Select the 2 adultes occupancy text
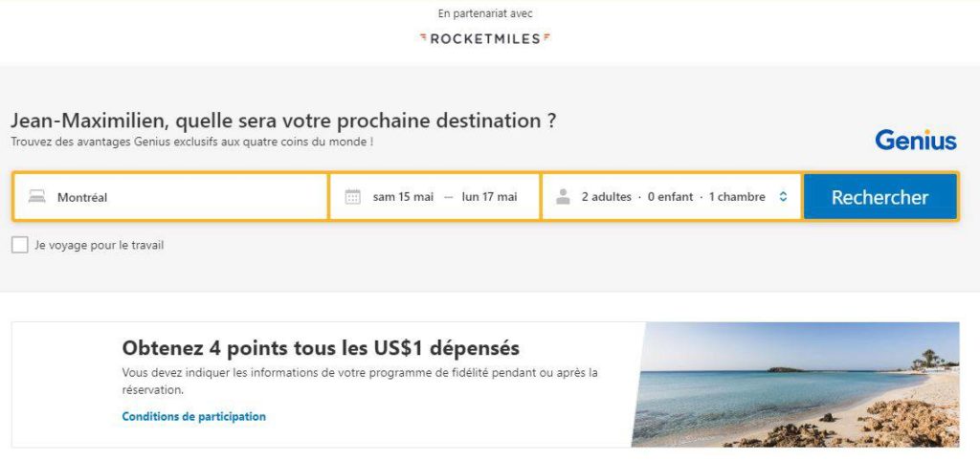Viewport: 980px width, 461px height. point(607,197)
